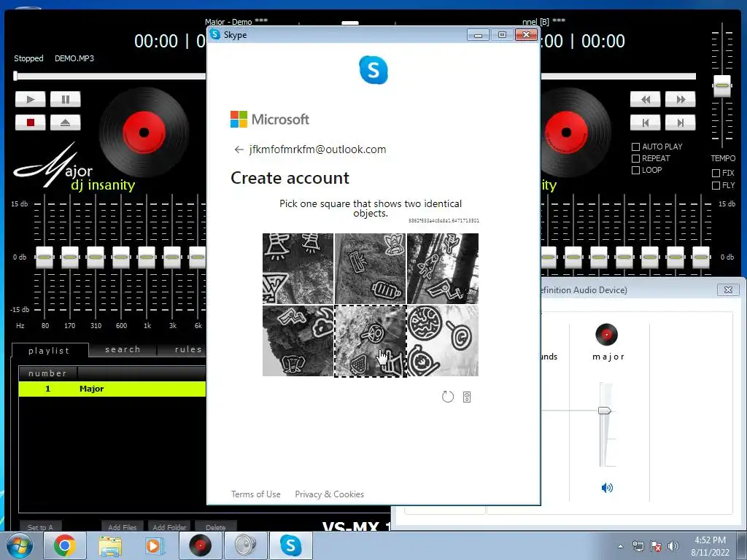
Task: Rewind the right deck track
Action: coord(645,99)
